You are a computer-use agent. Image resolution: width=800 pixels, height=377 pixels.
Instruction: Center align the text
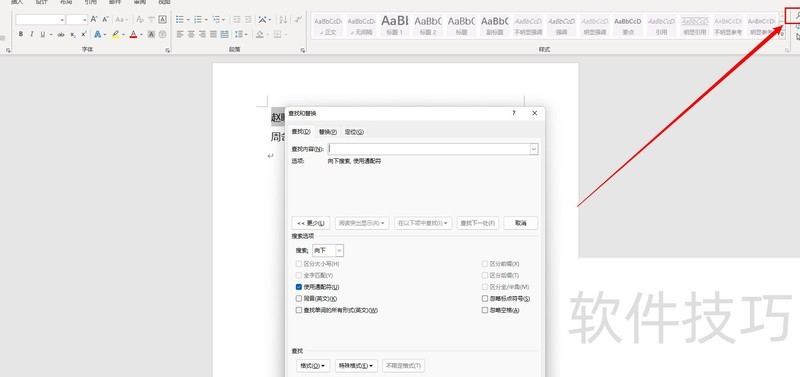191,34
